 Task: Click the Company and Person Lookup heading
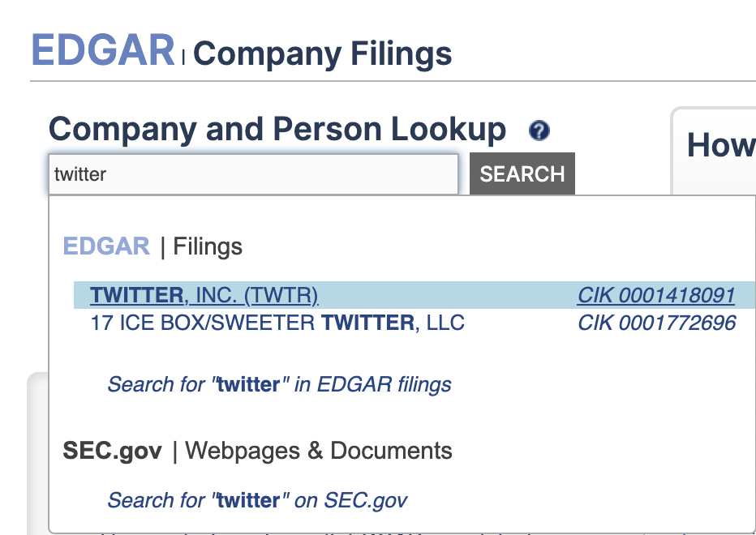coord(277,130)
